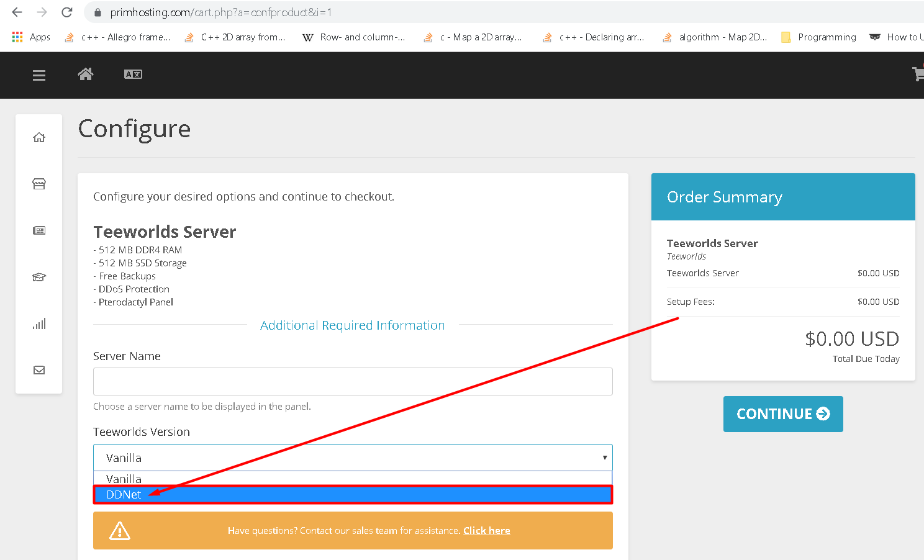Open the shopping cart icon in header

918,75
